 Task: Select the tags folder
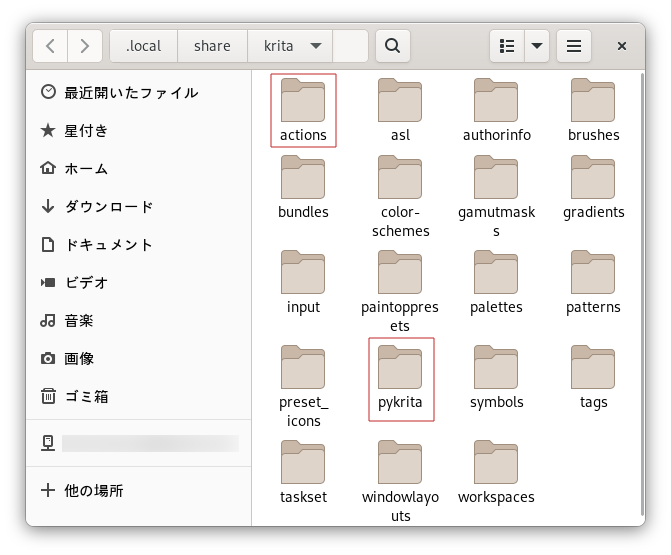[593, 378]
